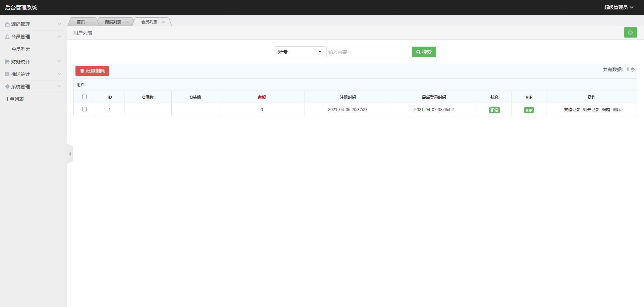Open 系统管理 via its gear icon
Image resolution: width=644 pixels, height=307 pixels.
7,86
